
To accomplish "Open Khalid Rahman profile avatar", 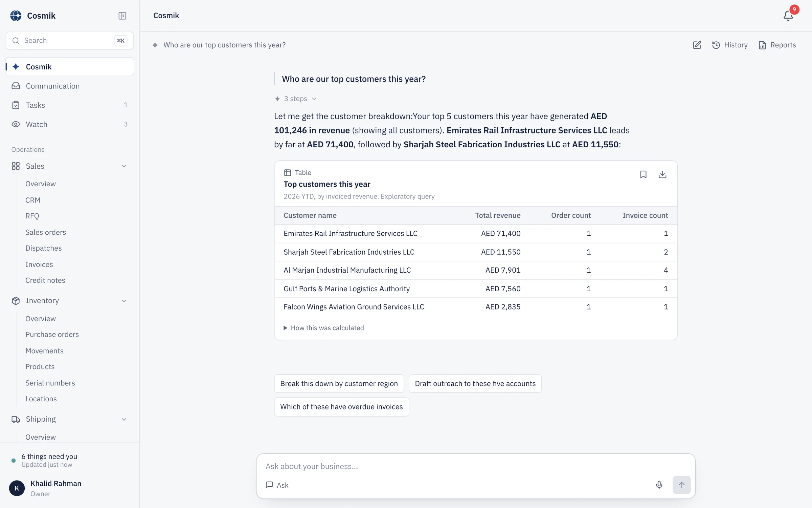I will [17, 488].
